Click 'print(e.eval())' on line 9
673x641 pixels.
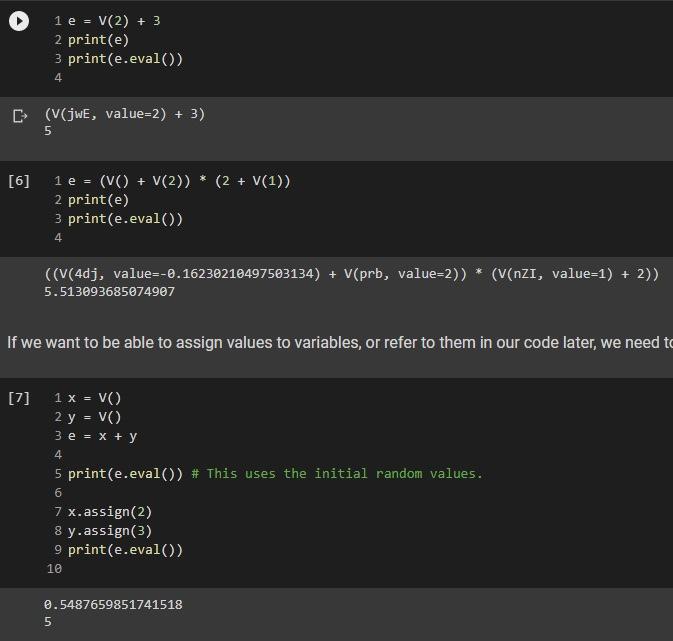pyautogui.click(x=125, y=550)
